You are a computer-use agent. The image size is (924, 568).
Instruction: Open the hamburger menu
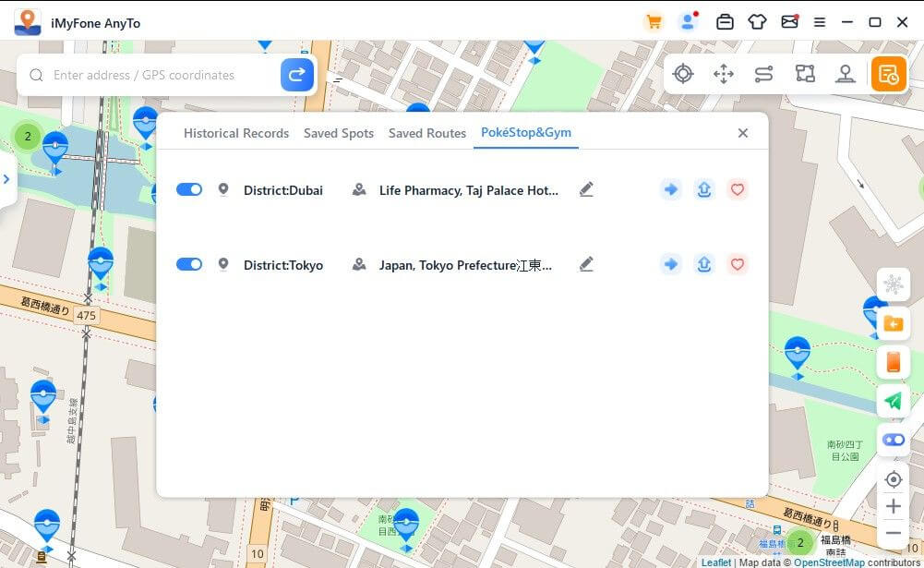(820, 22)
